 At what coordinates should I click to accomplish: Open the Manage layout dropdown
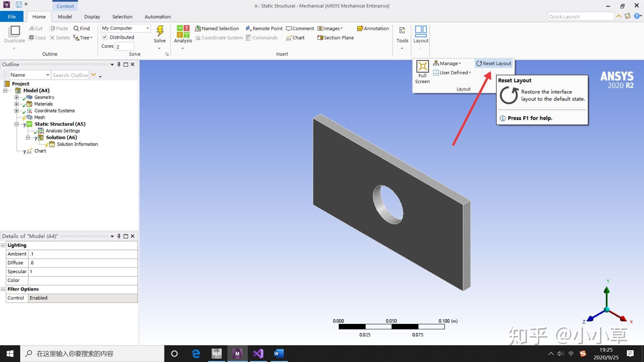pyautogui.click(x=447, y=63)
